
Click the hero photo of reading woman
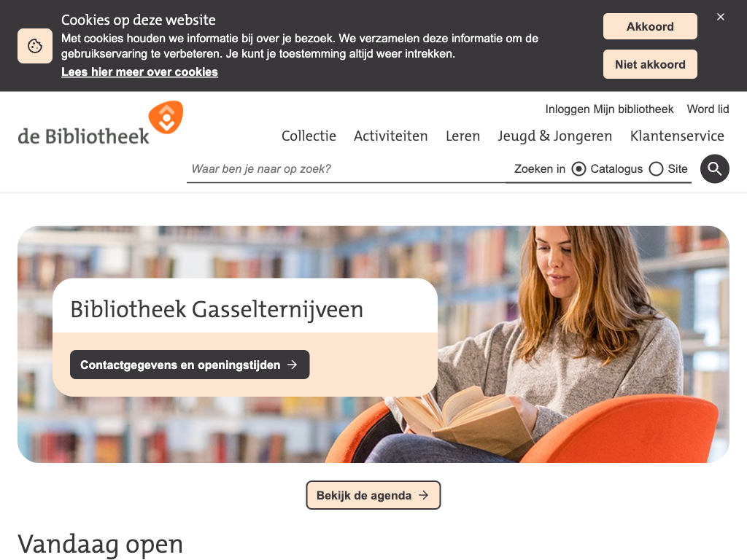pyautogui.click(x=572, y=344)
